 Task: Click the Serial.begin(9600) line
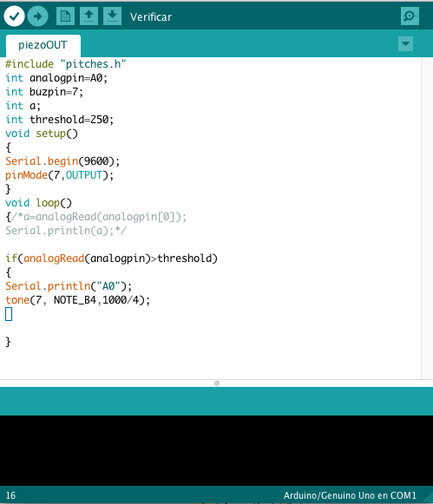coord(62,161)
